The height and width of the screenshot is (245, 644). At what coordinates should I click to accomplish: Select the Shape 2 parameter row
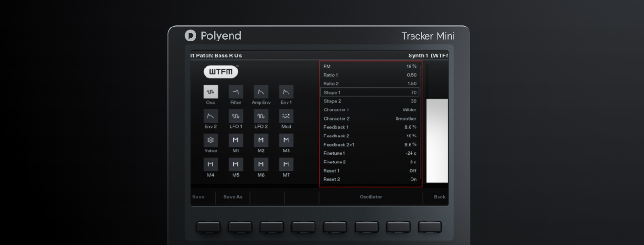point(370,101)
